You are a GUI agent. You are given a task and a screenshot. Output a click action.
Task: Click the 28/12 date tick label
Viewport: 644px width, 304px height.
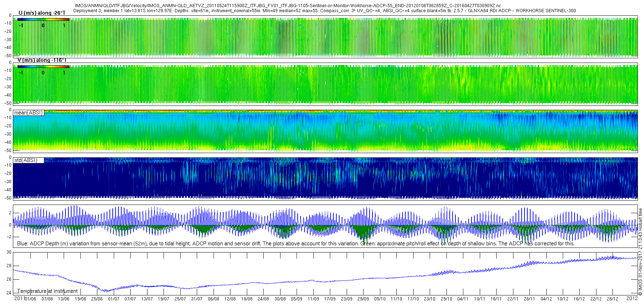(613, 299)
